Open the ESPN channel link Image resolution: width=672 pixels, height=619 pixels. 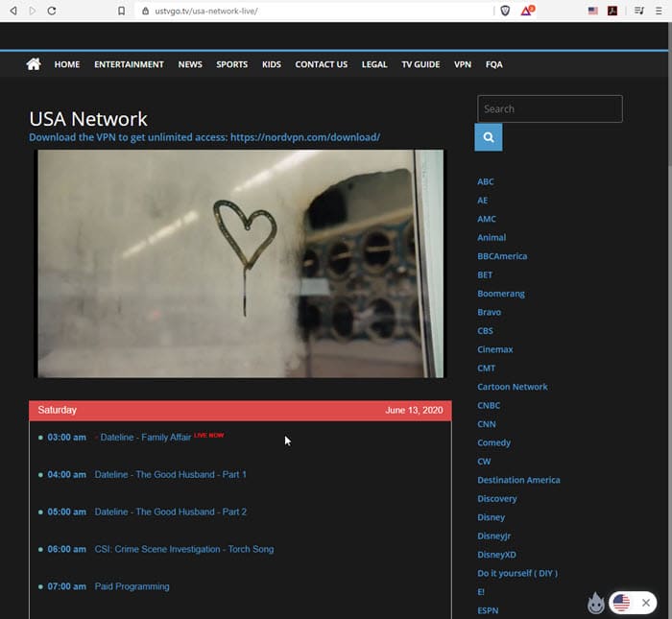(x=488, y=610)
